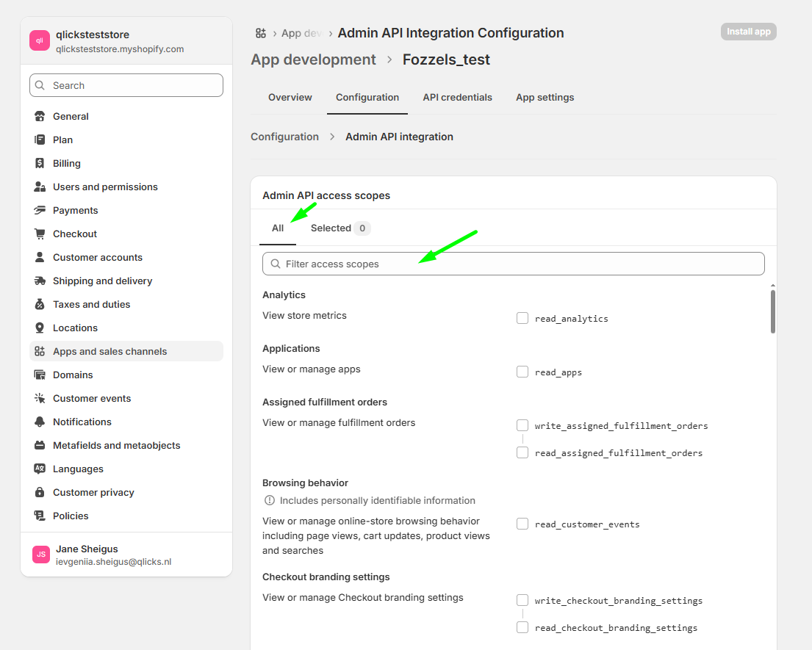Click the Locations pin icon
This screenshot has height=650, width=812.
[40, 328]
